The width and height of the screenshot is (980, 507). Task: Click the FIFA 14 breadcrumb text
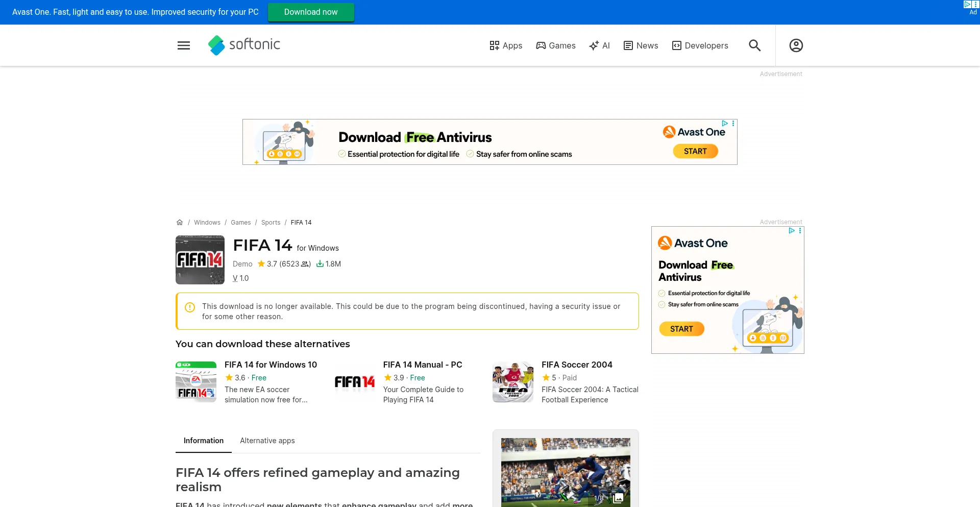click(301, 222)
